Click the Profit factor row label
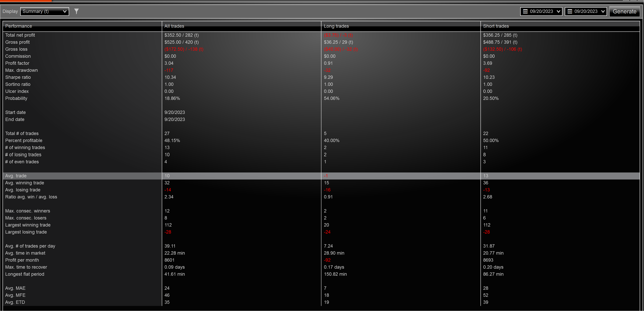The image size is (644, 311). (x=17, y=63)
